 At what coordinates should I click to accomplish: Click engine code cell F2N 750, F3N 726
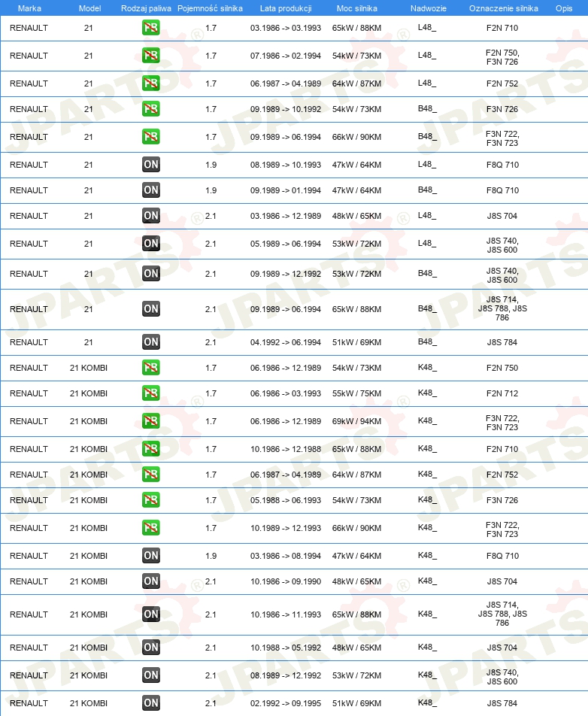click(502, 57)
